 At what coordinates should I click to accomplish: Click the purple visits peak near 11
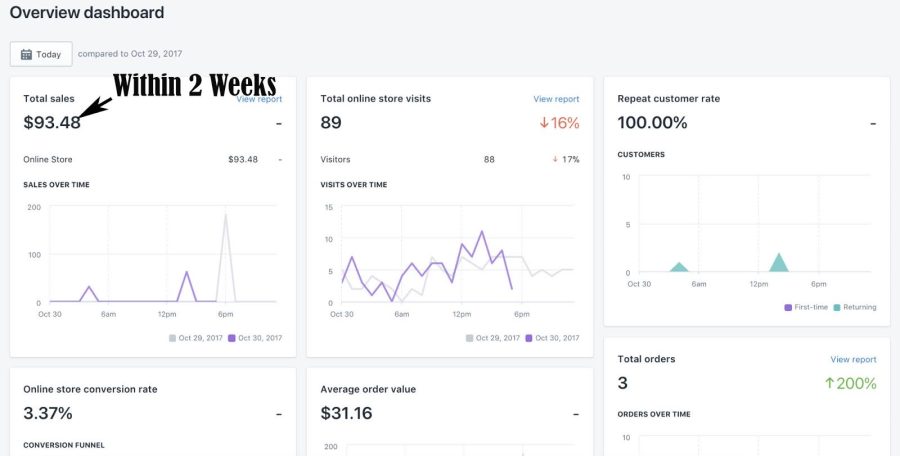click(482, 231)
